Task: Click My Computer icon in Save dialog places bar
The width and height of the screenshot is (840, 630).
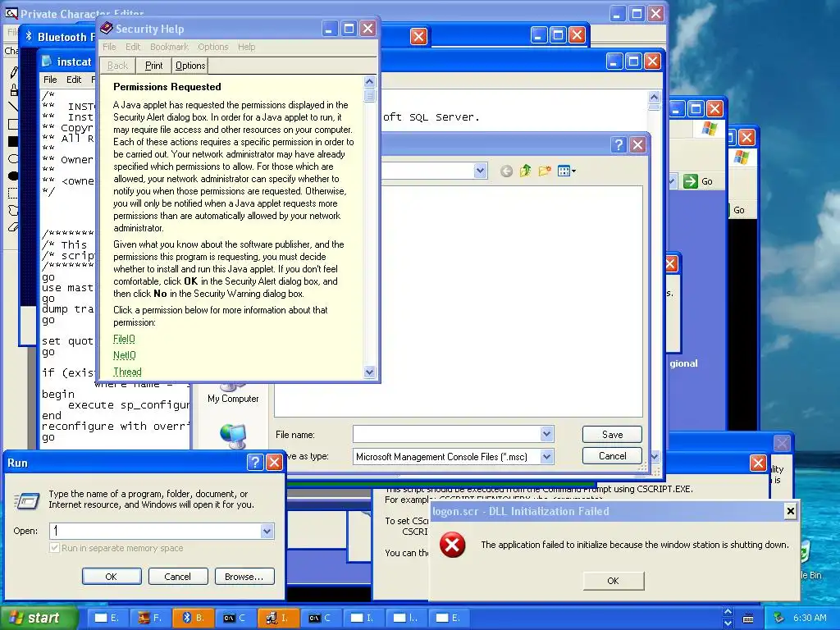Action: [233, 393]
